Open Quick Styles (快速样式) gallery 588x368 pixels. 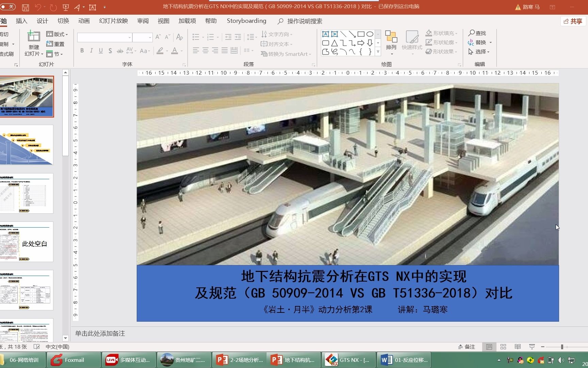pyautogui.click(x=412, y=43)
